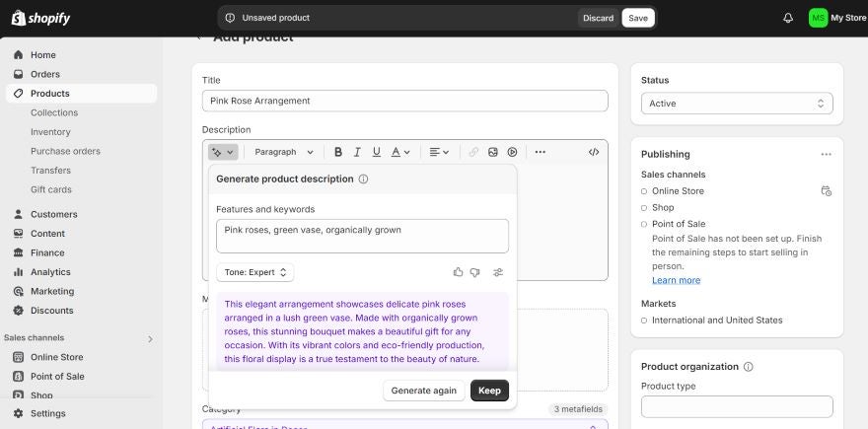Open Purchase orders submenu item
The image size is (868, 429).
pyautogui.click(x=65, y=151)
